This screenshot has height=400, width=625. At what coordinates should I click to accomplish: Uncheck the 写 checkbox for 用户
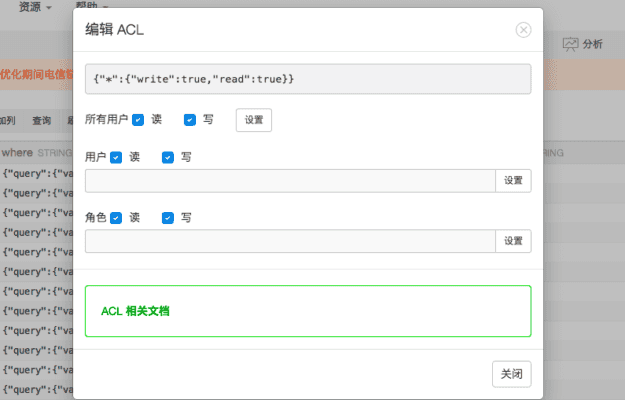point(168,158)
